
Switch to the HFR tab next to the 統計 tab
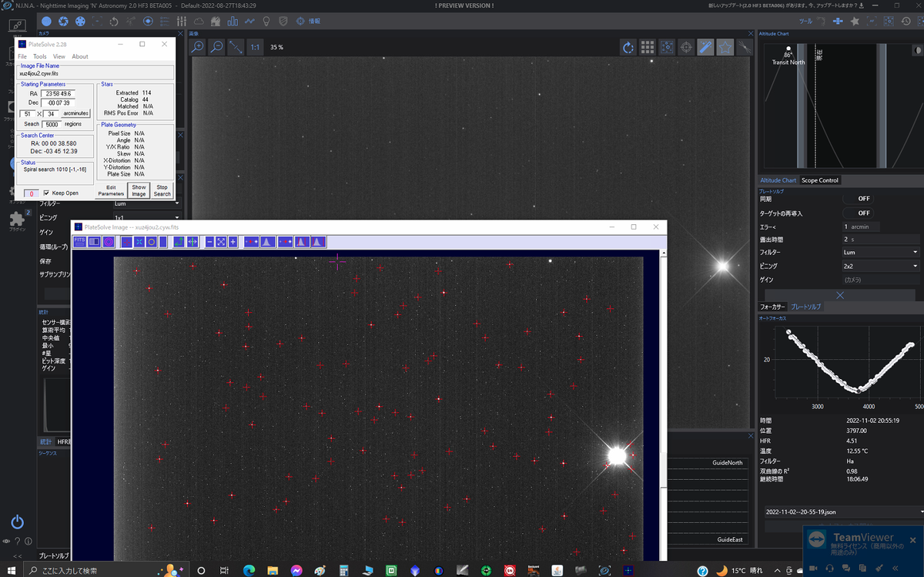pyautogui.click(x=63, y=442)
